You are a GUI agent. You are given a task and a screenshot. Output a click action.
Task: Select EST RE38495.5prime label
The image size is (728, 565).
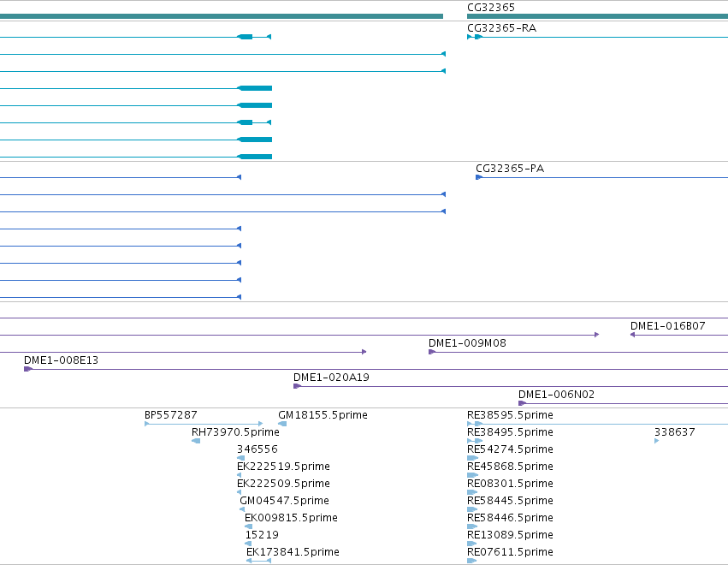click(510, 432)
